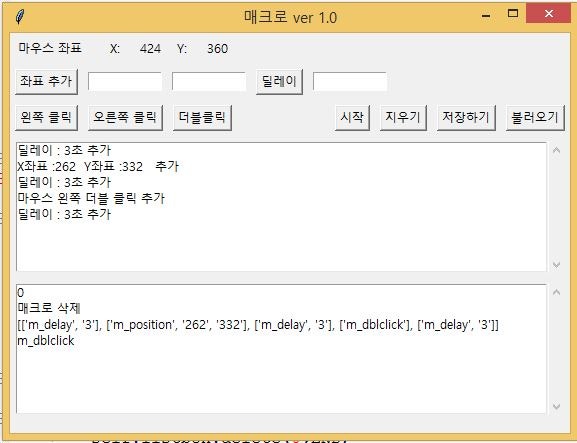Click the 좌표 추가 button
This screenshot has width=577, height=443.
point(46,82)
